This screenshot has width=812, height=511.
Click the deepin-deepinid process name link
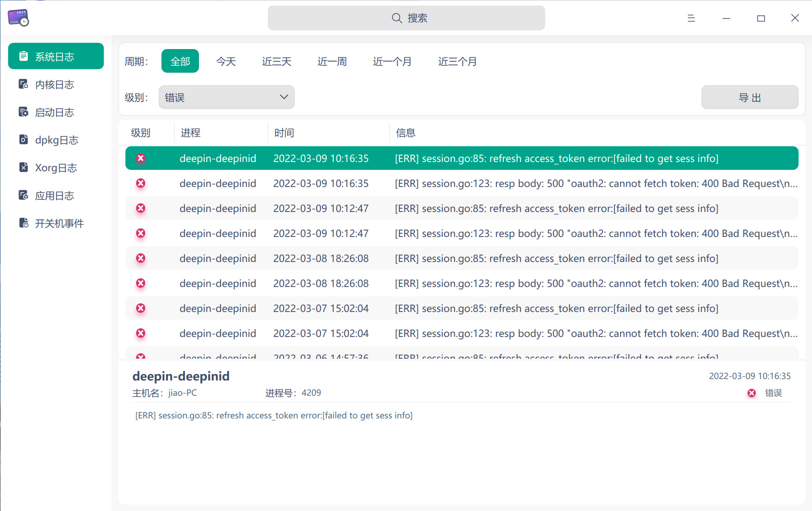(180, 376)
